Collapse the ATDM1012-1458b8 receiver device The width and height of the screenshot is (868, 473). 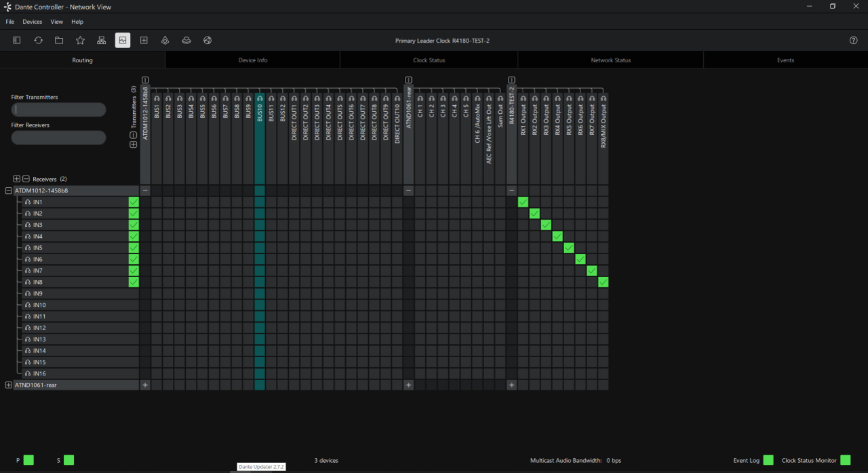(9, 190)
